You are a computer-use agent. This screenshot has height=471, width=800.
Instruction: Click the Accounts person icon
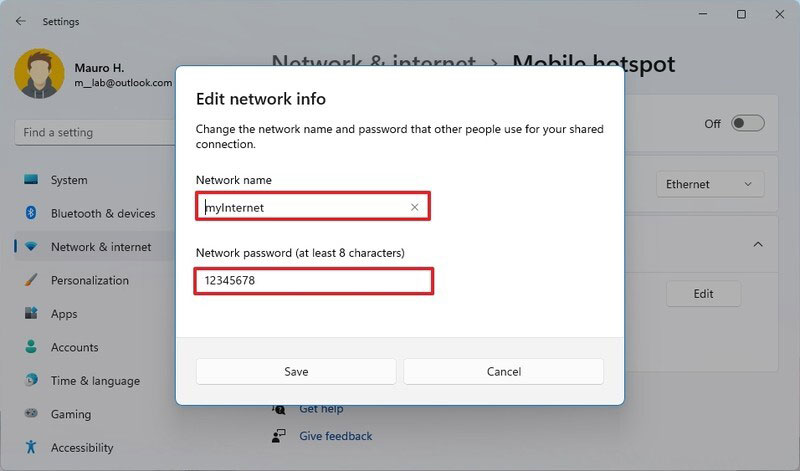click(31, 347)
